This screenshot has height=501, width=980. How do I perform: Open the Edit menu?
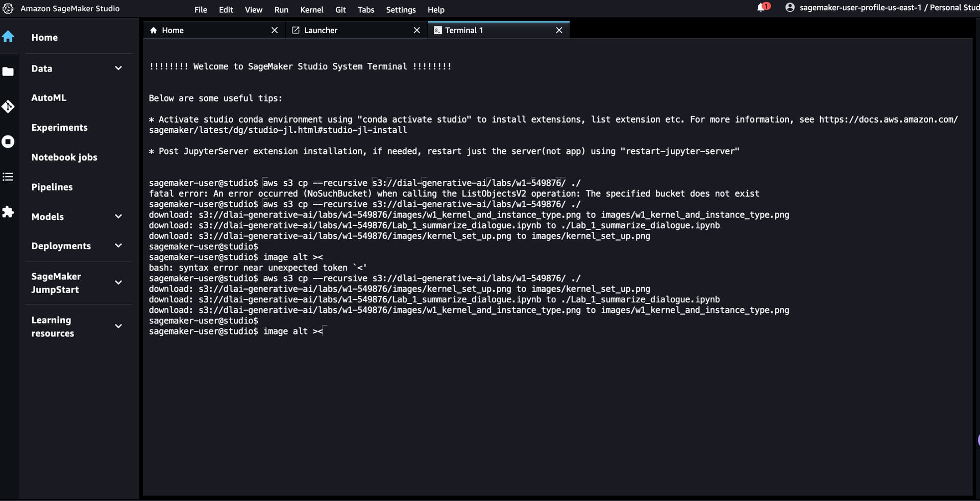coord(226,10)
